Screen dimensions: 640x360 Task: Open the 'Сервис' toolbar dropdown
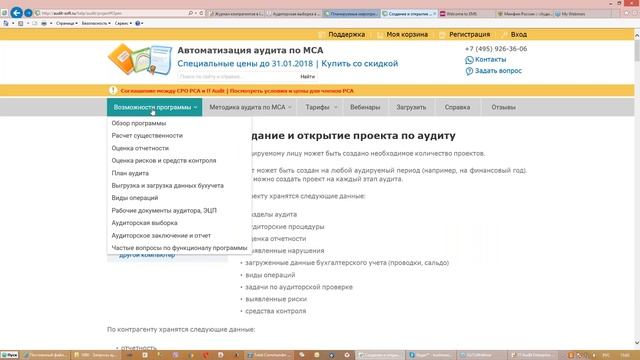[123, 23]
